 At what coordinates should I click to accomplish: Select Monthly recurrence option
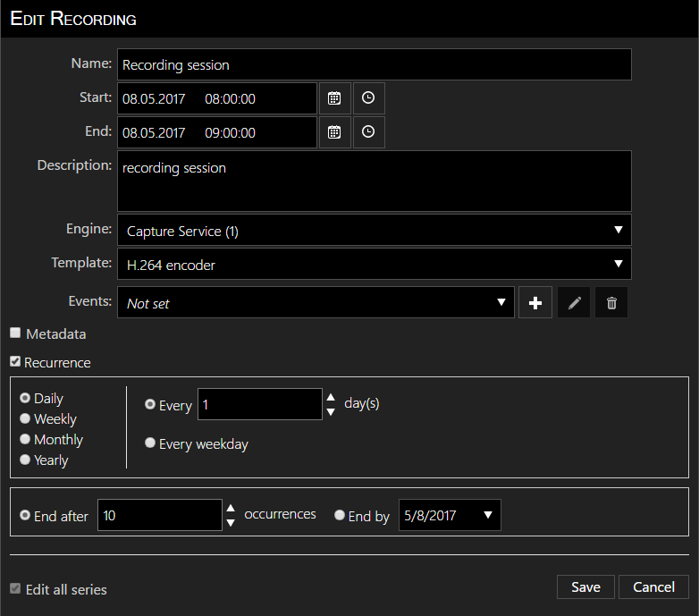(x=25, y=439)
